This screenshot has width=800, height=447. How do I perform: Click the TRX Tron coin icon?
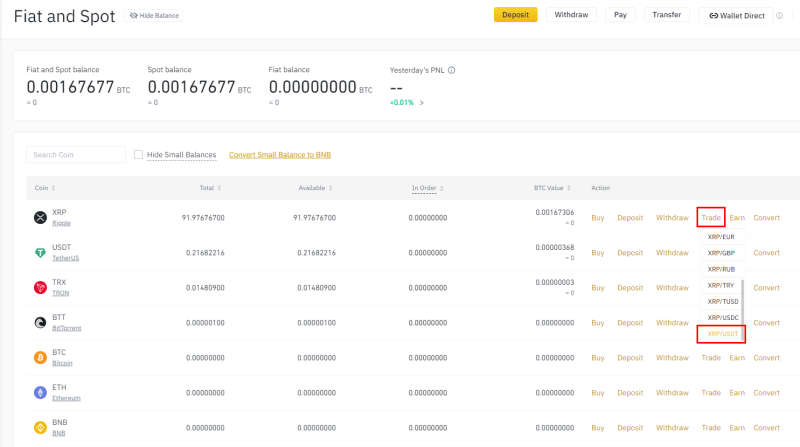[x=40, y=288]
